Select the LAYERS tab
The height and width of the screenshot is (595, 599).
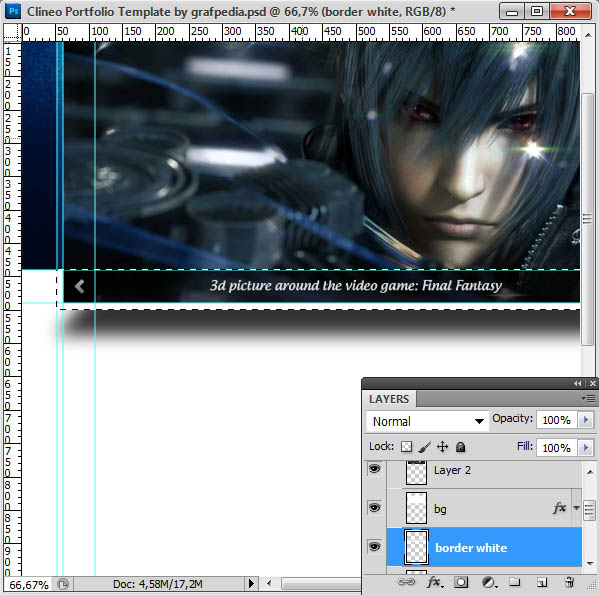389,399
